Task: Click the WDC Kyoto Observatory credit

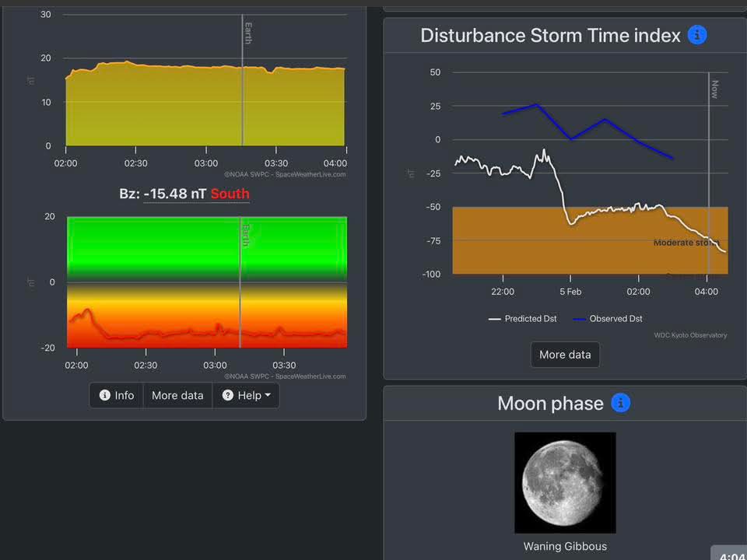Action: point(690,335)
